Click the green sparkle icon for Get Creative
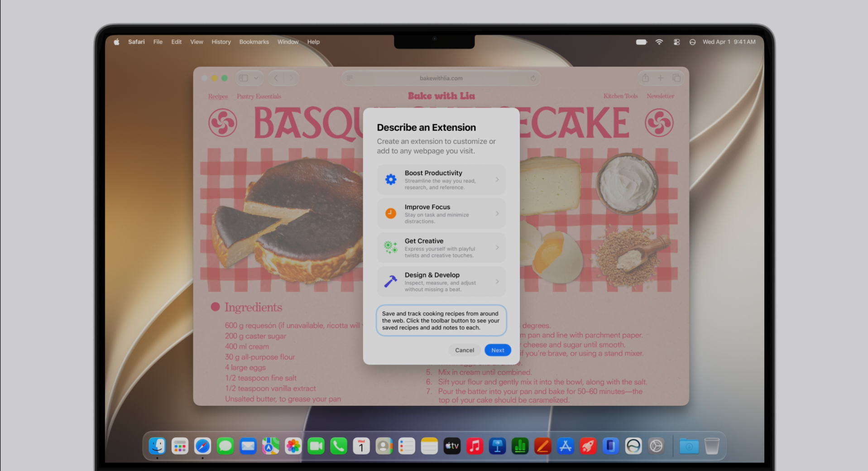This screenshot has height=471, width=868. 390,247
